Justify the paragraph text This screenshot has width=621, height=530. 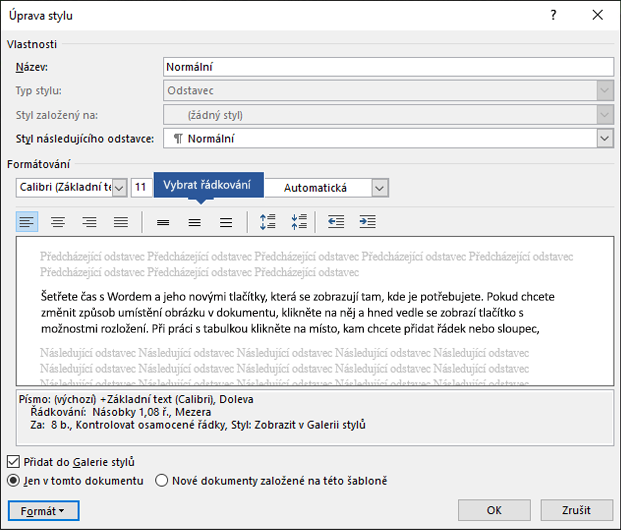tap(121, 221)
